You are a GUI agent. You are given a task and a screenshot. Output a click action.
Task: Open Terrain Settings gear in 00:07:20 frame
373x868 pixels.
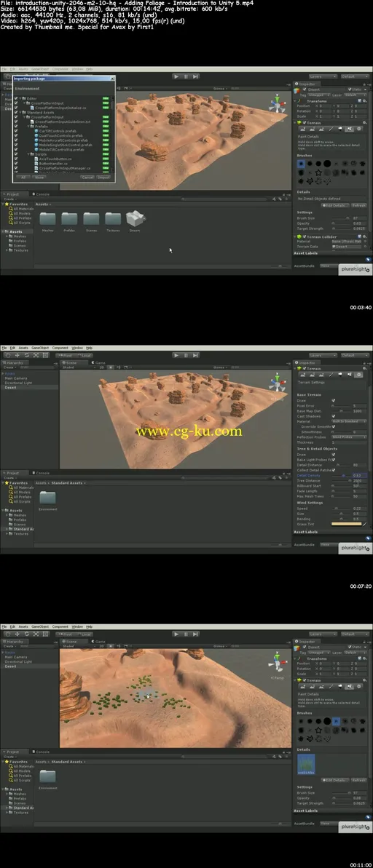click(x=358, y=375)
